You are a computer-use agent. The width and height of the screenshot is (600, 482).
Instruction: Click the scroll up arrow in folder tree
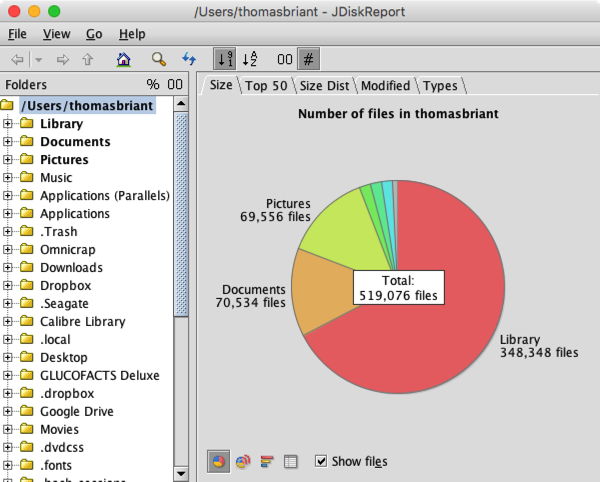point(181,104)
